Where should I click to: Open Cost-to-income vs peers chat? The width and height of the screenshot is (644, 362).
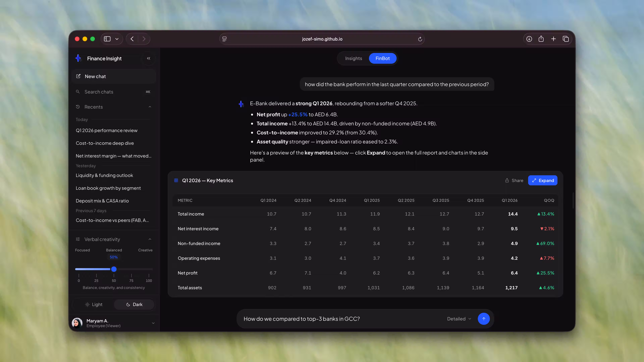click(x=114, y=220)
